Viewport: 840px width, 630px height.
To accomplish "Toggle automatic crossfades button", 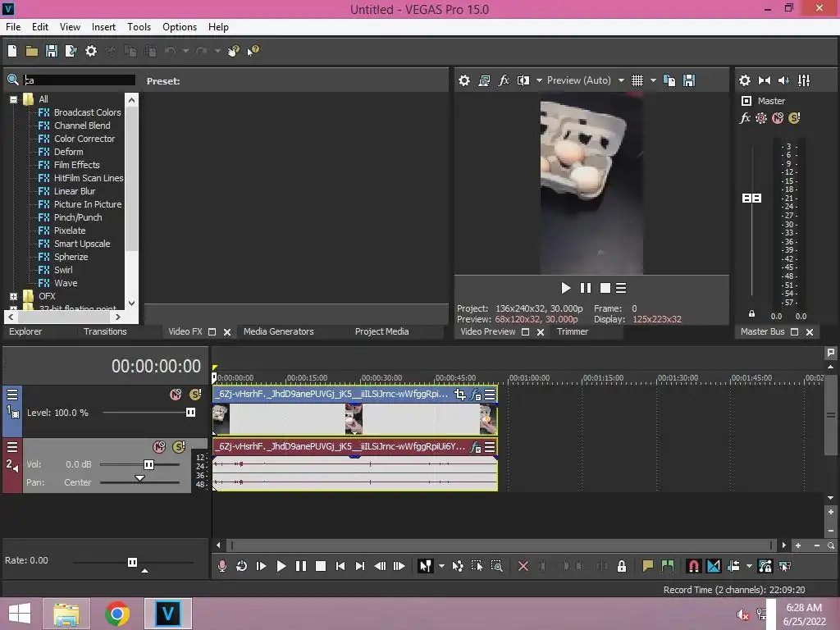I will [714, 566].
